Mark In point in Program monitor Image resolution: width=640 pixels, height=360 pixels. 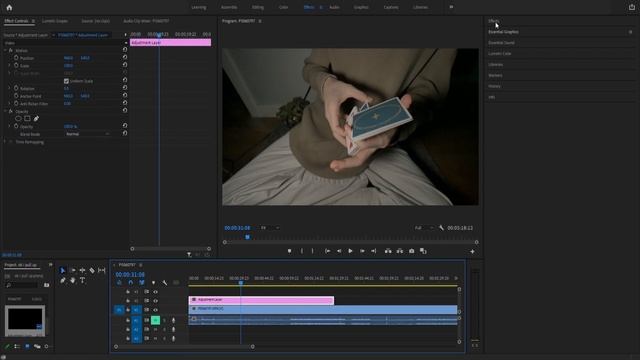302,251
